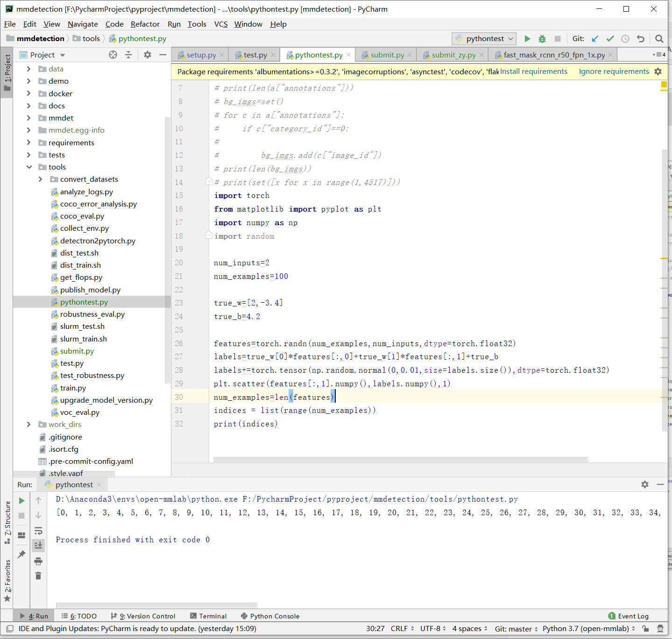This screenshot has width=672, height=639.
Task: Run pythontest with the green play button
Action: click(x=527, y=39)
